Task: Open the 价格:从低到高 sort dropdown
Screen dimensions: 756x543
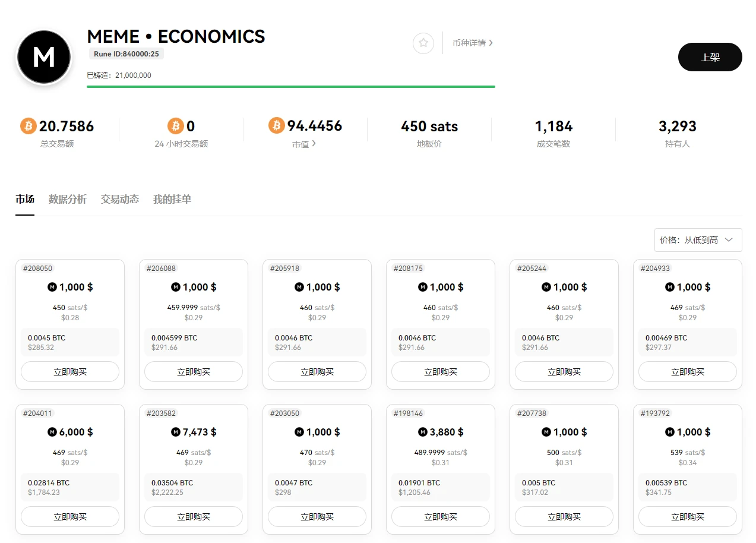Action: [698, 240]
